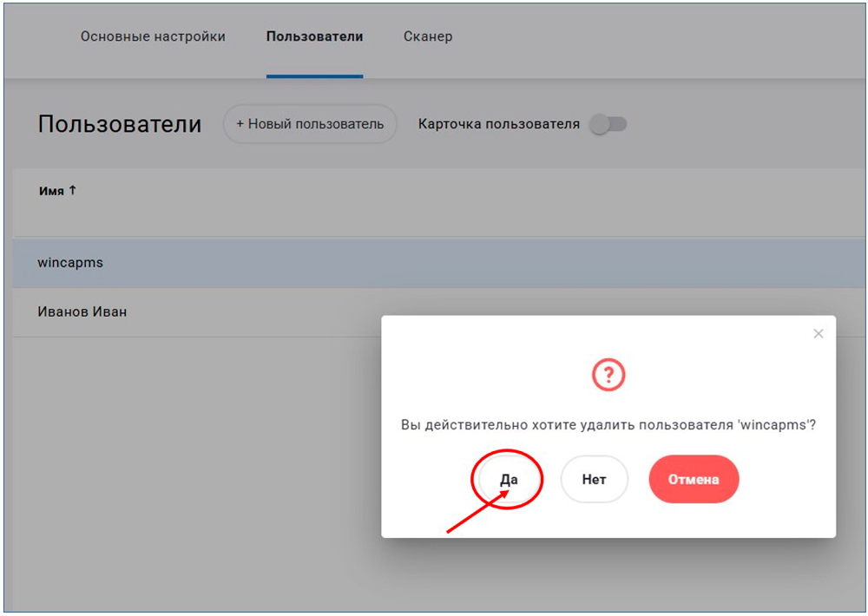Switch to the Сканер tab
This screenshot has width=868, height=616.
(428, 36)
